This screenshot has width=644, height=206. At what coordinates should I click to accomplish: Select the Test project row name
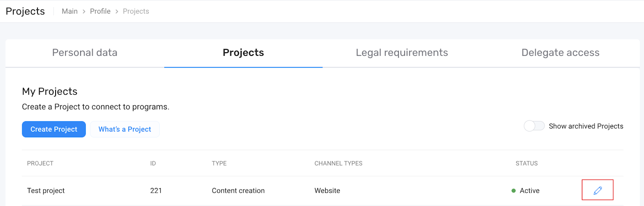(x=46, y=191)
